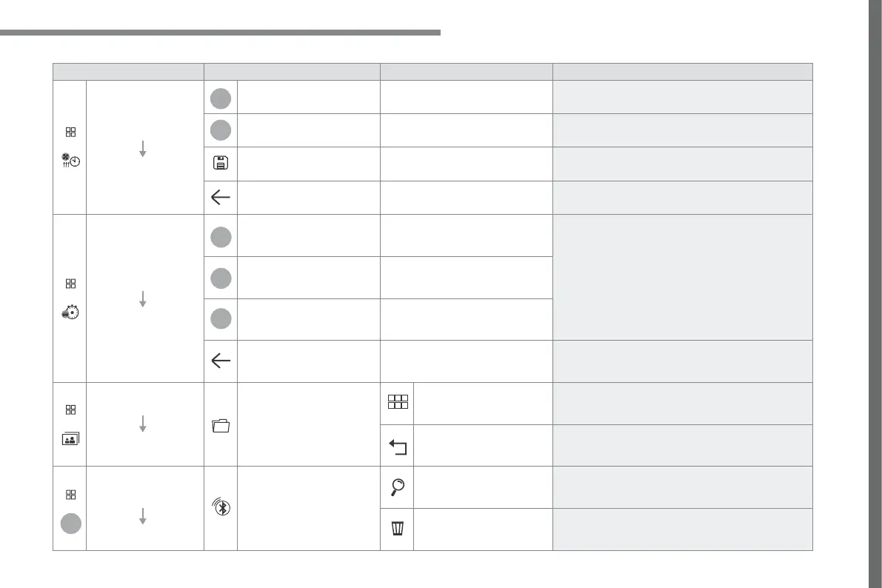Select the stopwatch icon in the left column

pos(70,312)
